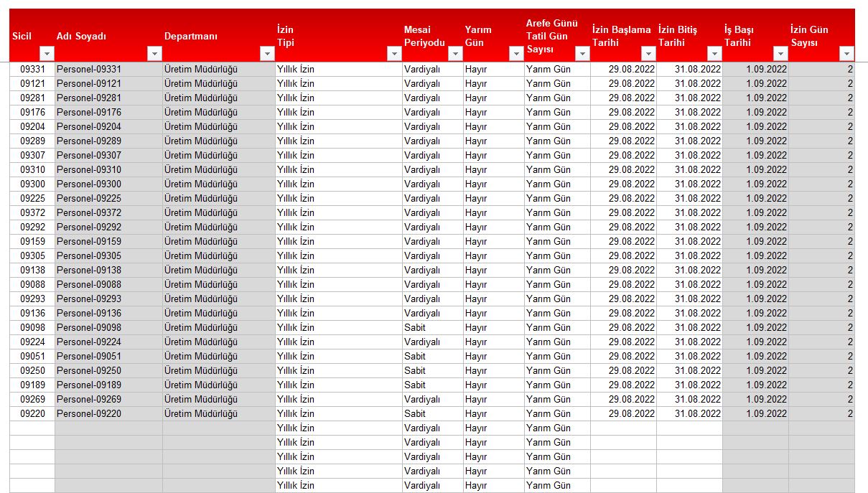Click Üretim Müdürlüğü cell for Personel-09220

[218, 414]
